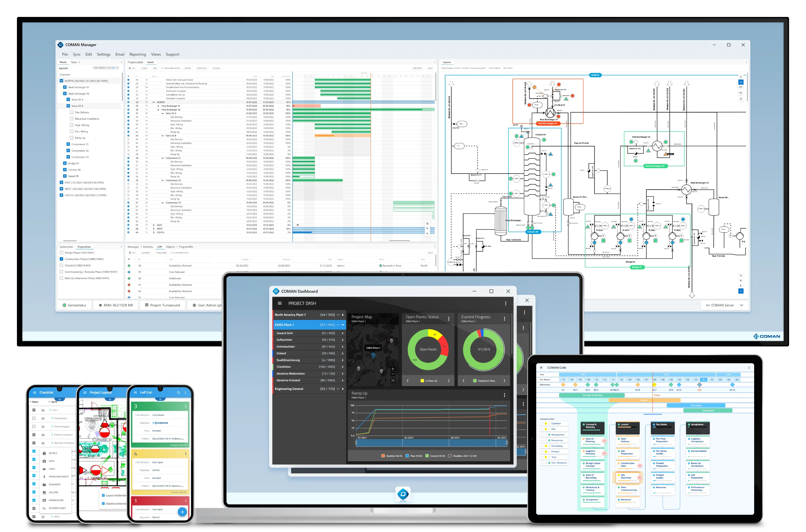Open the COMAN Server dropdown in the status bar

[742, 305]
